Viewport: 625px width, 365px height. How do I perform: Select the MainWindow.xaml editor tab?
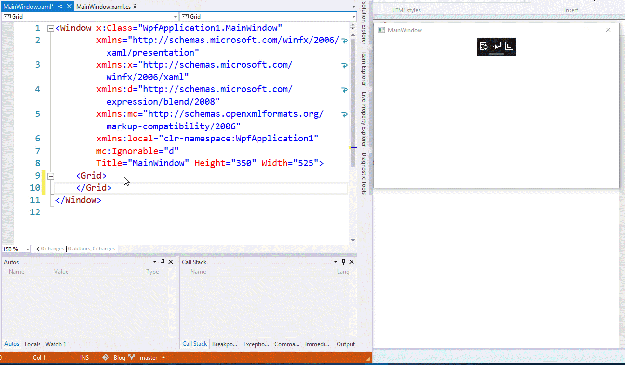[x=28, y=6]
